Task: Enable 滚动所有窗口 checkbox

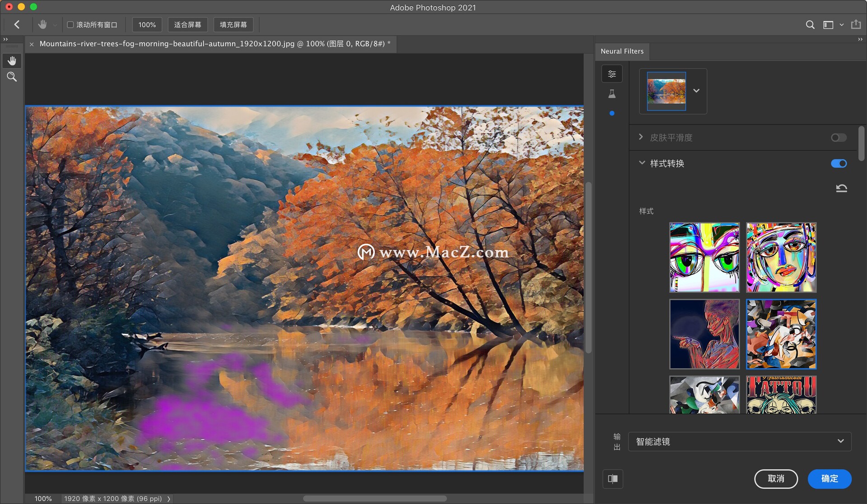Action: [x=70, y=25]
